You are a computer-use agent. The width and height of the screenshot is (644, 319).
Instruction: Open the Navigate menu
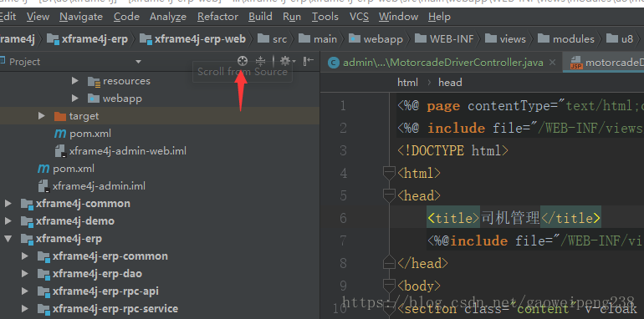click(81, 17)
